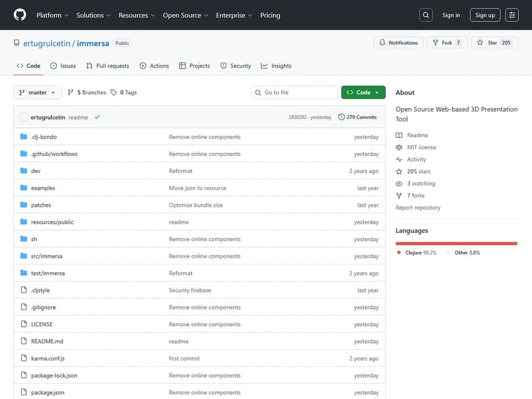Click the commit history clock icon
This screenshot has width=532, height=399.
point(341,117)
